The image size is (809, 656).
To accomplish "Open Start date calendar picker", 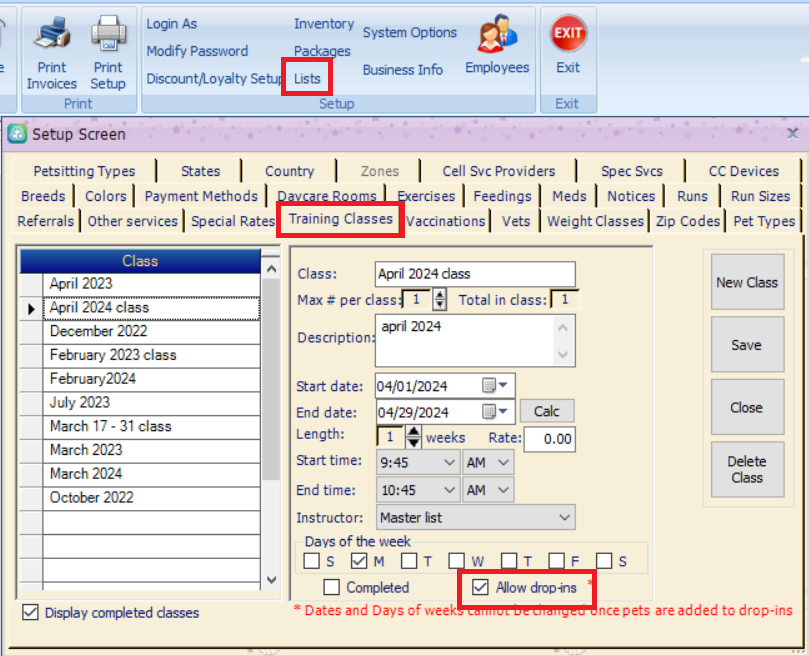I will [x=494, y=386].
